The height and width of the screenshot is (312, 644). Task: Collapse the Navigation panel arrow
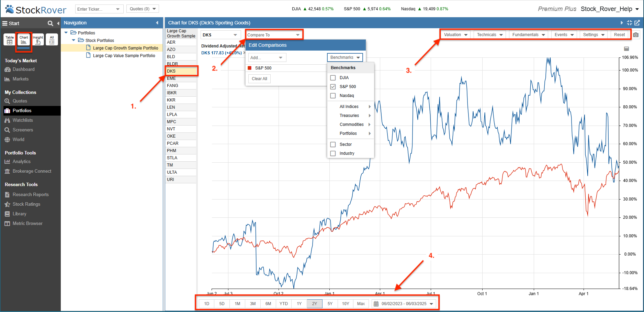tap(157, 23)
